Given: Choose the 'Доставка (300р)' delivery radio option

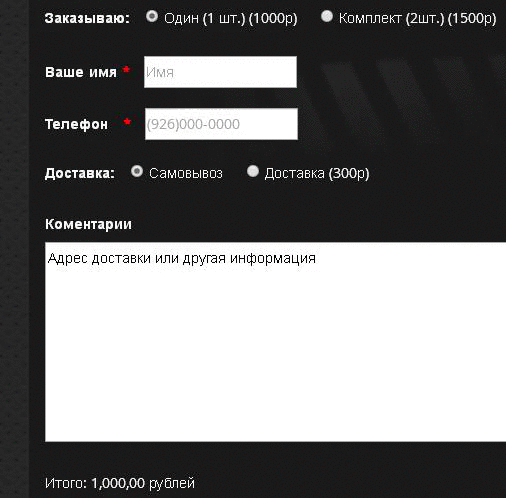Looking at the screenshot, I should tap(253, 172).
